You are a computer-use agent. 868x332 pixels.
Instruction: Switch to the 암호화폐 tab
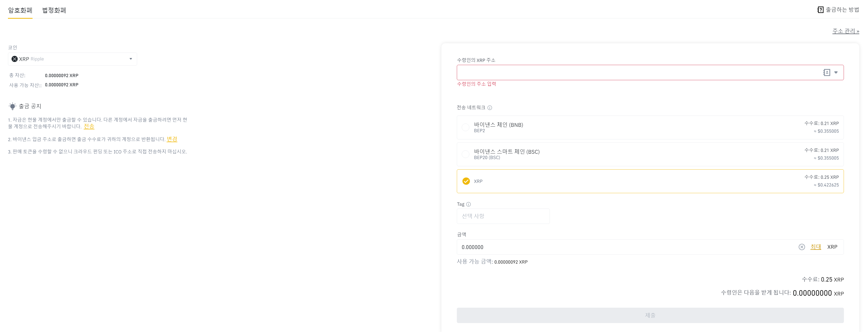tap(20, 10)
